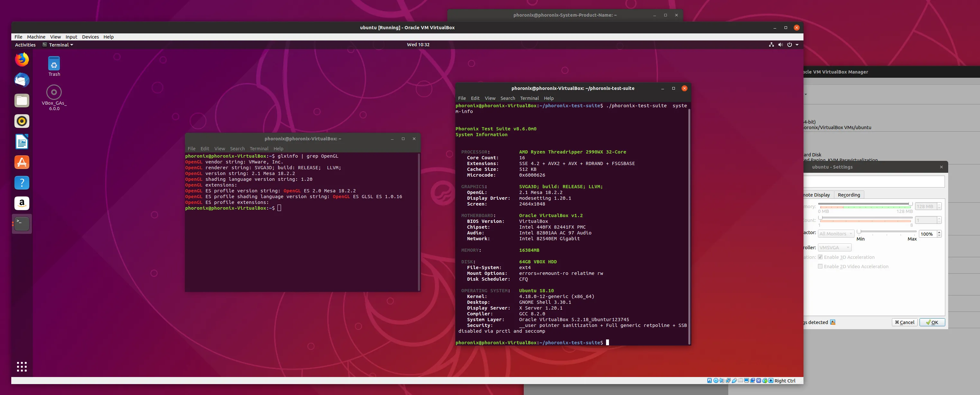Open the VirtualBox Input menu

71,37
